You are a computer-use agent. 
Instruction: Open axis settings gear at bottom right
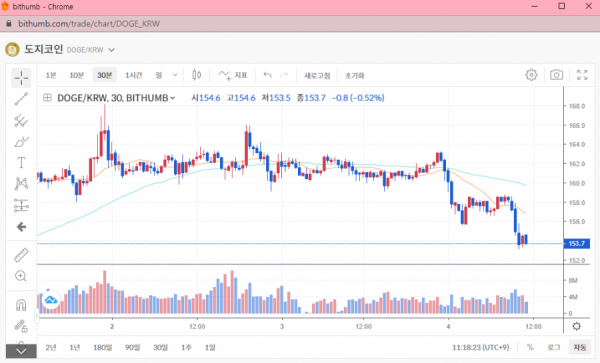[576, 326]
